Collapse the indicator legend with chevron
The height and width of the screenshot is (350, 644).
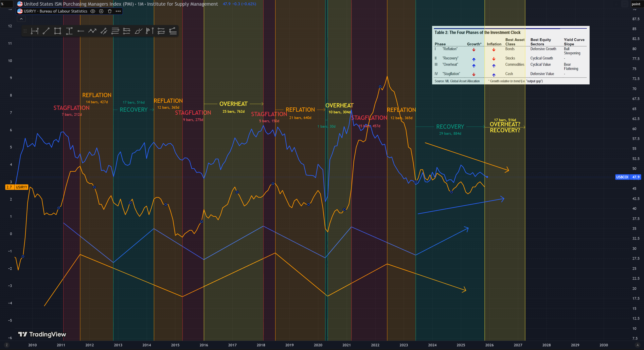pos(21,19)
